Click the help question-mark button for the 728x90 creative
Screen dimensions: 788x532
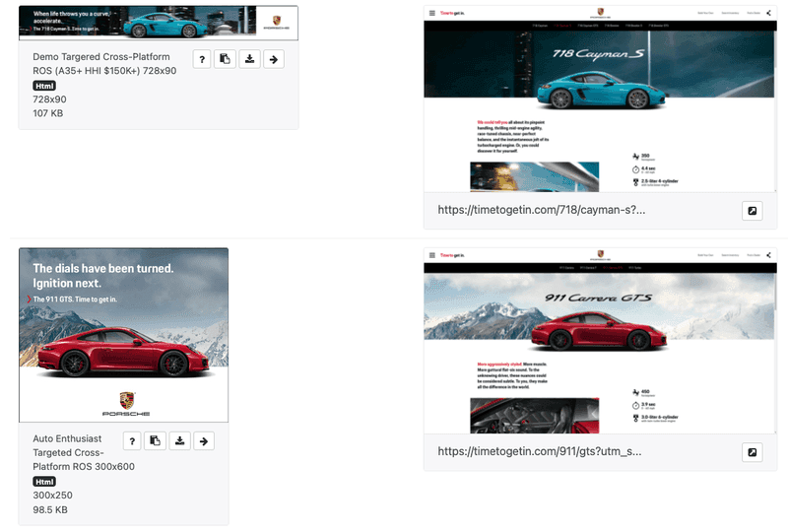202,59
